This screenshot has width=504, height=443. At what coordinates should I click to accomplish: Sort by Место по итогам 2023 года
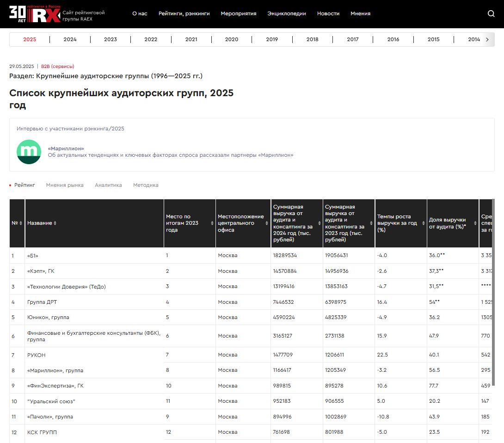[212, 223]
